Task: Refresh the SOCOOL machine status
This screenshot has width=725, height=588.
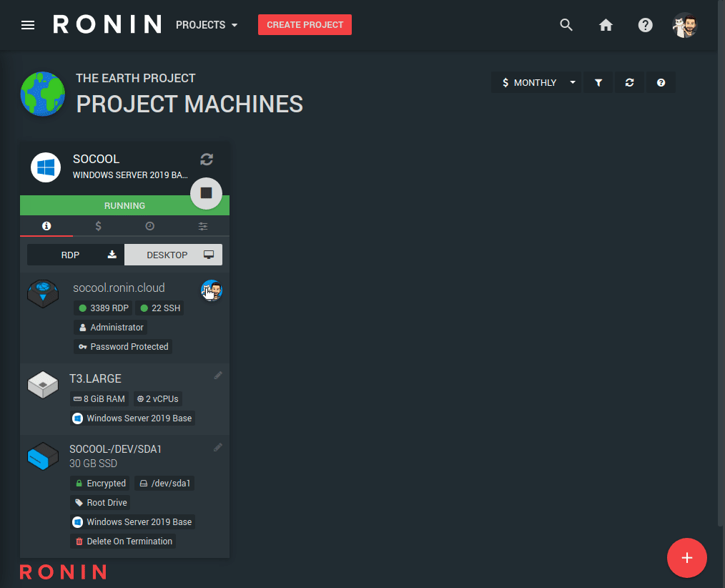Action: coord(207,159)
